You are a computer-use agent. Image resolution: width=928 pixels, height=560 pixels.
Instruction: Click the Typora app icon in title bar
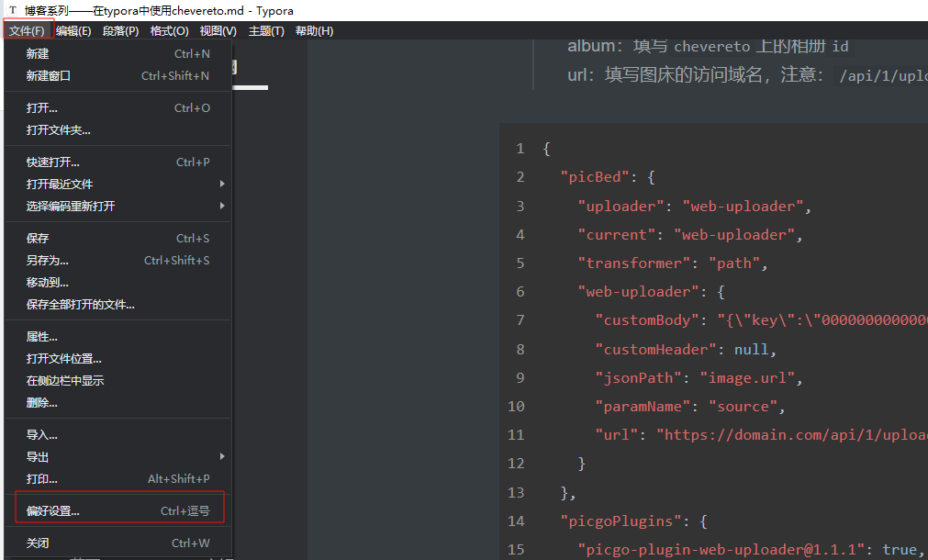(x=13, y=9)
